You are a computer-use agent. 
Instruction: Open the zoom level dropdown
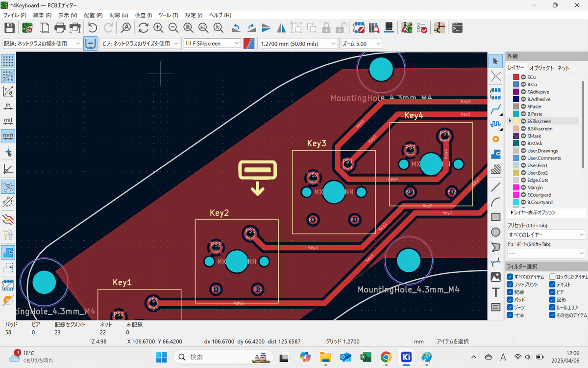coord(361,43)
